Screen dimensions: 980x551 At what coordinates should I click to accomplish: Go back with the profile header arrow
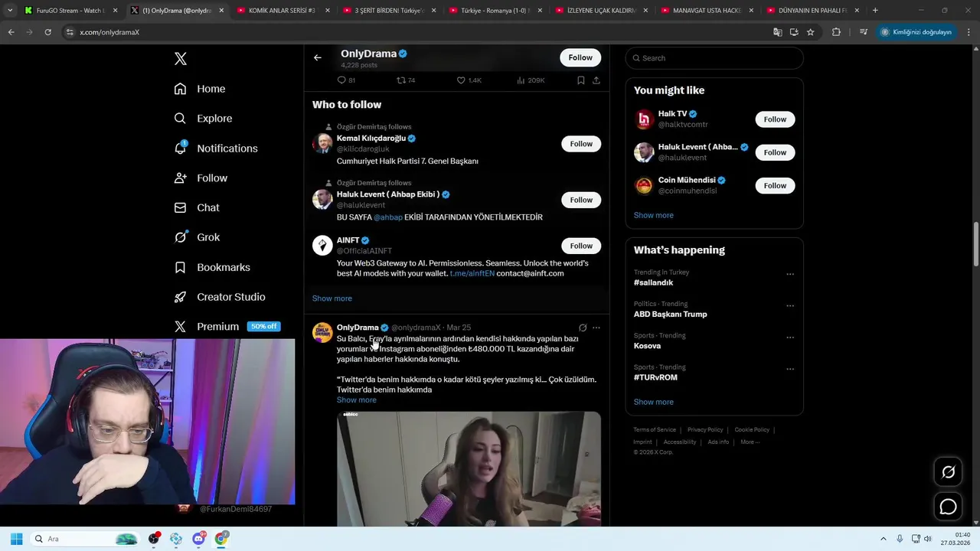(x=317, y=57)
